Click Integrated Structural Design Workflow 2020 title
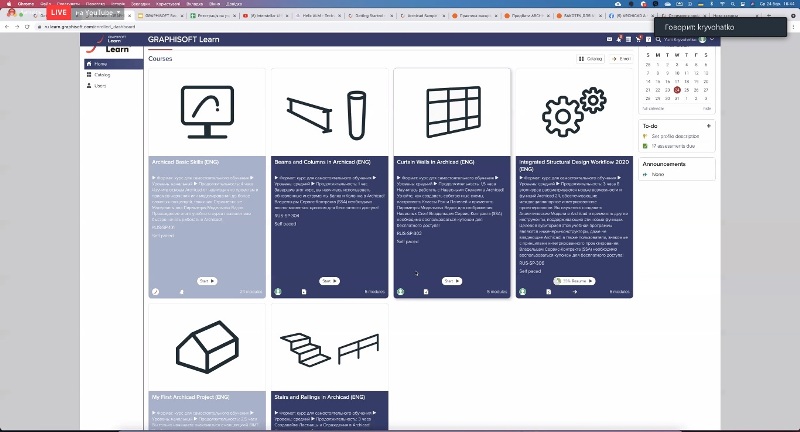800x432 pixels. 574,165
